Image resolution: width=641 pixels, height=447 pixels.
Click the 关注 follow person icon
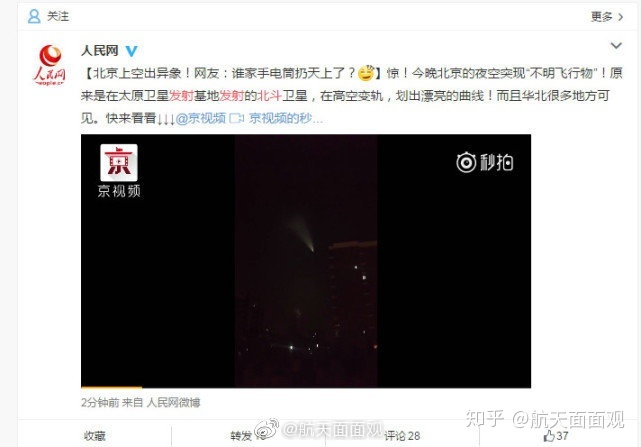click(x=34, y=16)
